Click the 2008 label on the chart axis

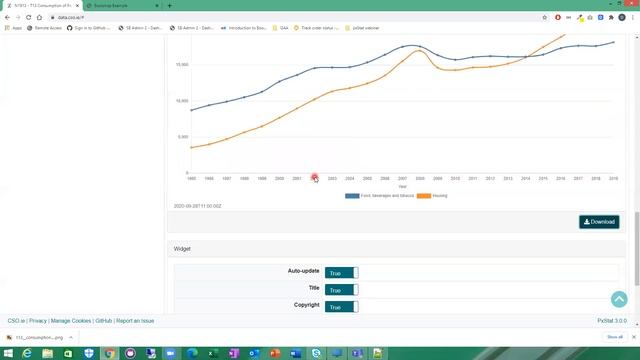[x=420, y=179]
